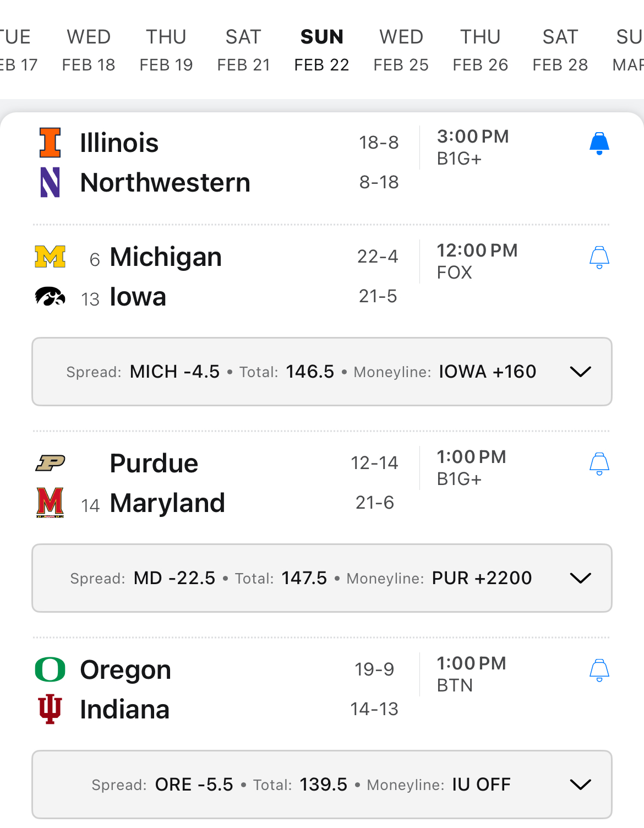Click the Michigan block M logo
The image size is (644, 828).
[x=50, y=257]
